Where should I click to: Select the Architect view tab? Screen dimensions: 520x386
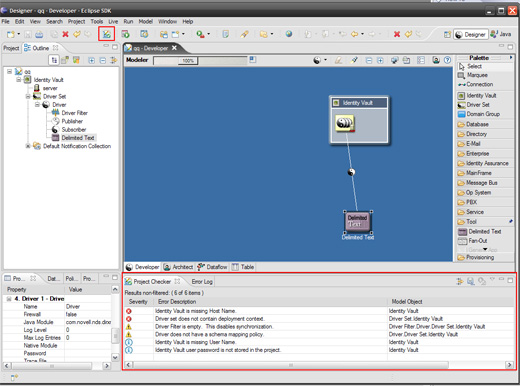178,267
